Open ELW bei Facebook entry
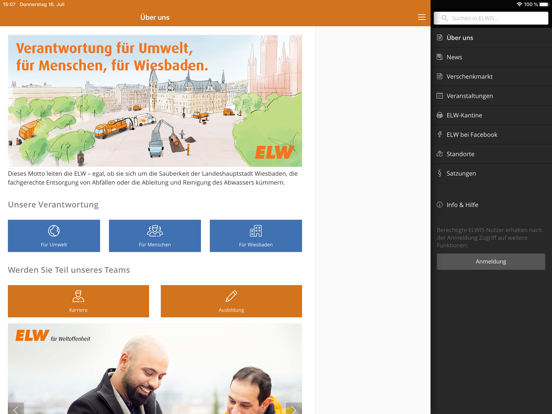 (x=491, y=134)
